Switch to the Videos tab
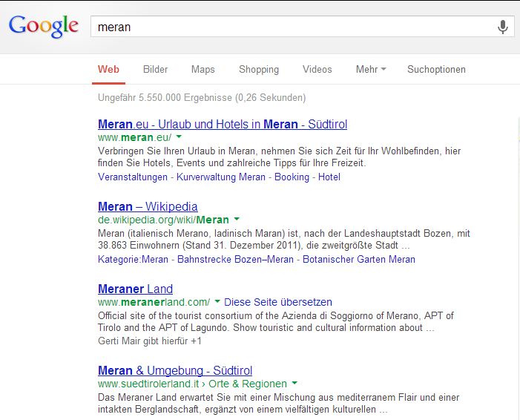The image size is (520, 420). click(317, 69)
